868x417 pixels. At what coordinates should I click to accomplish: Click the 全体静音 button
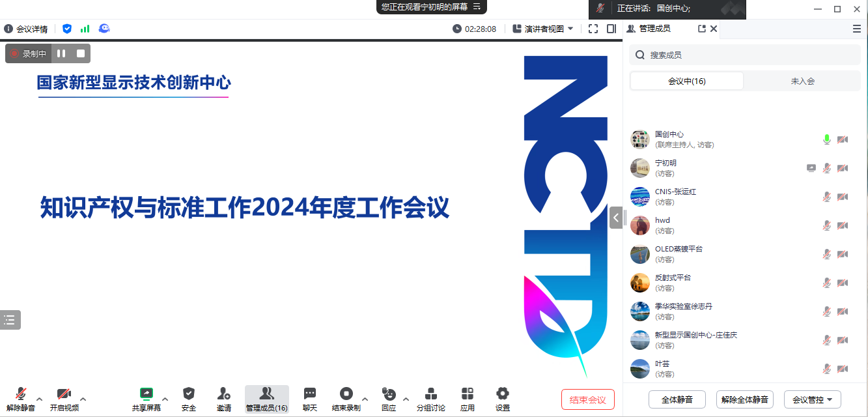(677, 399)
